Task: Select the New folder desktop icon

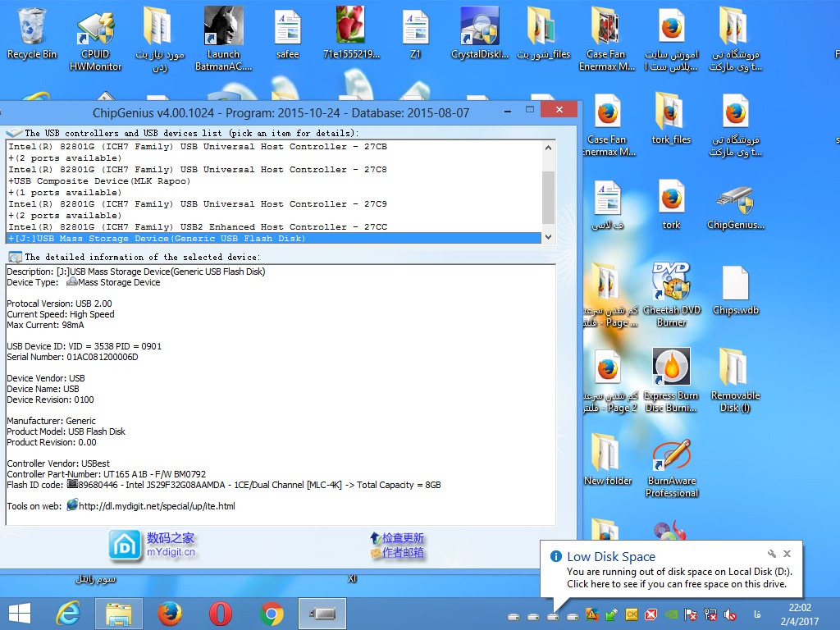Action: pos(608,459)
